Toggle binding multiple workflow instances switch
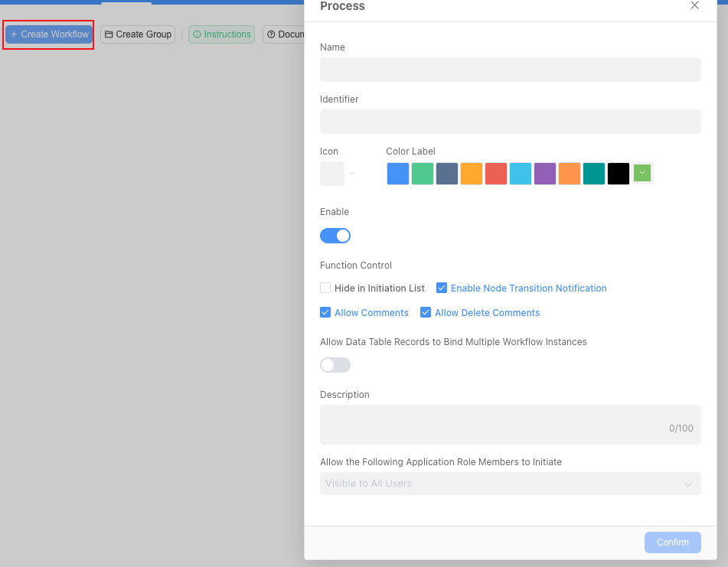This screenshot has height=567, width=728. click(x=335, y=365)
